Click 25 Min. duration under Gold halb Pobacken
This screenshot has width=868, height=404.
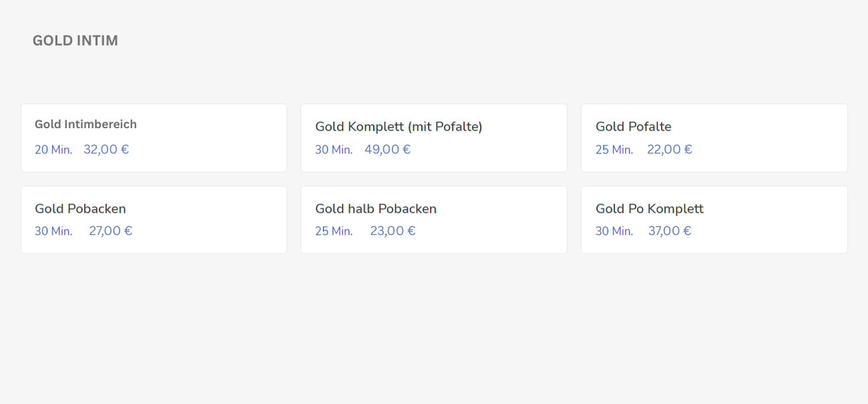click(334, 231)
